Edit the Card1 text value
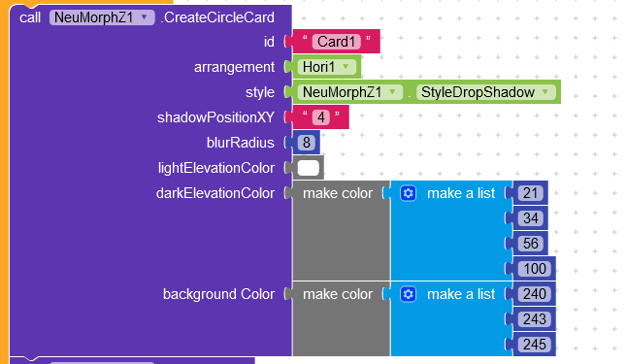Screen dimensions: 626x364 coord(336,42)
